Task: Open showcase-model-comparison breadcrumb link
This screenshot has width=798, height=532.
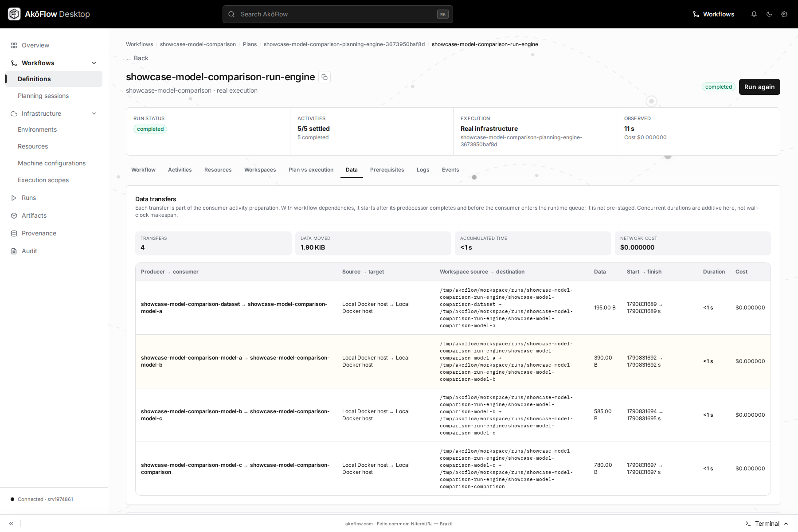Action: [198, 44]
